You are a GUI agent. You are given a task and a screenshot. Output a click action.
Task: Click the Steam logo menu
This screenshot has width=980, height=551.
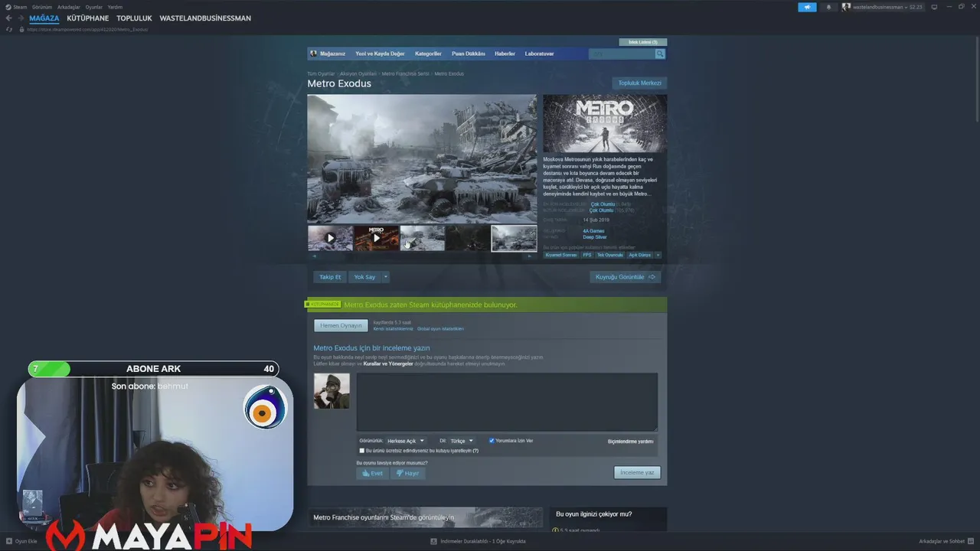(15, 7)
